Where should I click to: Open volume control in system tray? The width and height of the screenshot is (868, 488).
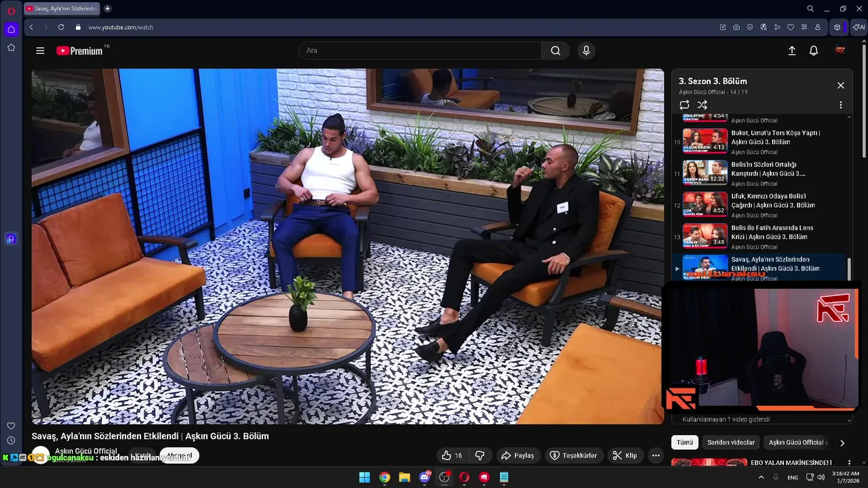point(821,477)
